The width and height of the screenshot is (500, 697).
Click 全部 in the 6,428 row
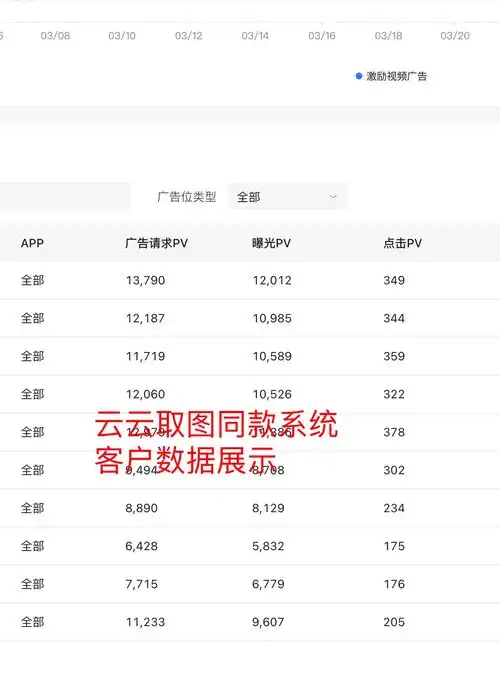32,546
